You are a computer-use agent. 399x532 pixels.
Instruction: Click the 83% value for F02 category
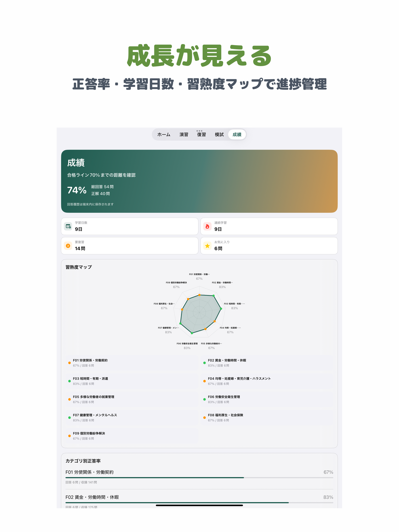click(x=328, y=497)
